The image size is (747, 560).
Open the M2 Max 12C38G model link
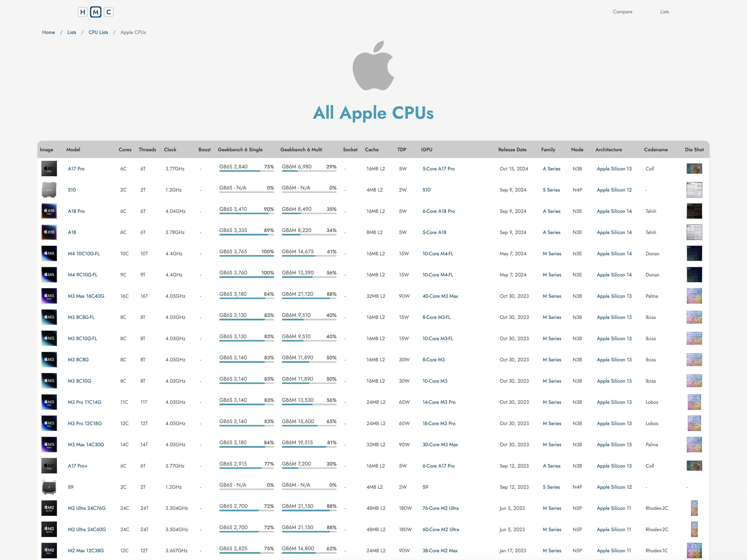pyautogui.click(x=86, y=551)
